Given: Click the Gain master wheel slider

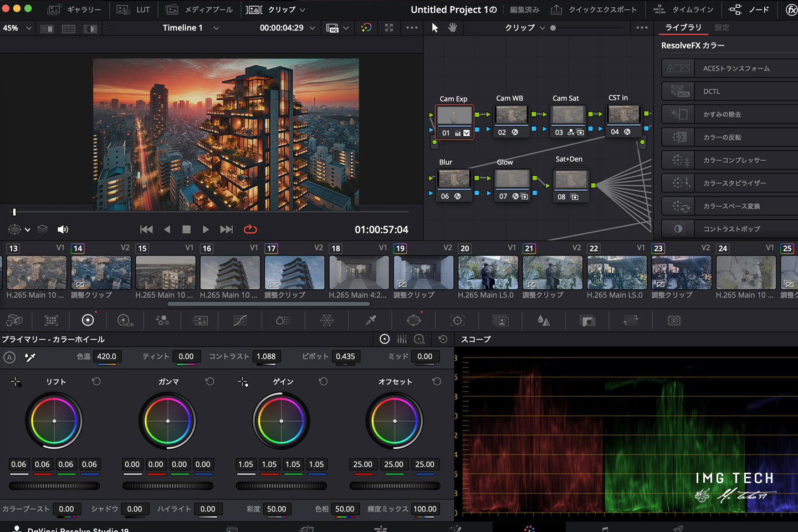Looking at the screenshot, I should pyautogui.click(x=281, y=486).
